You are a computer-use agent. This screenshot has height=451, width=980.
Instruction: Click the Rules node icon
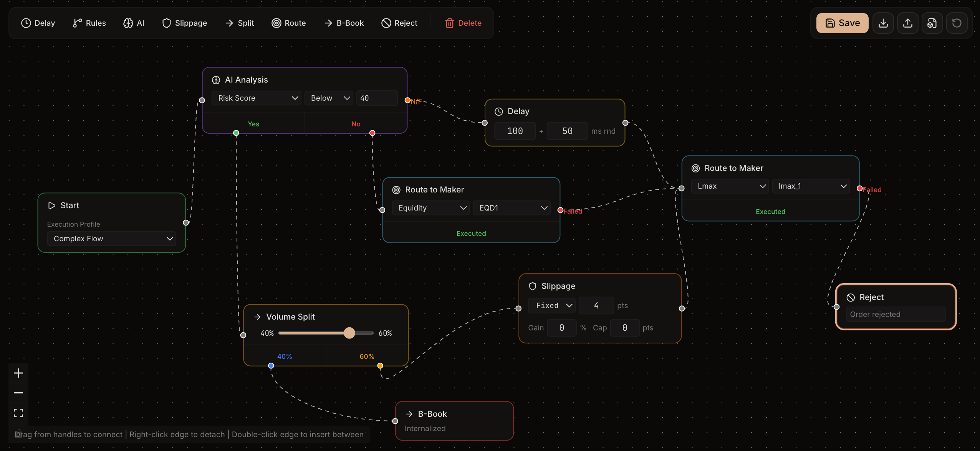click(x=77, y=23)
